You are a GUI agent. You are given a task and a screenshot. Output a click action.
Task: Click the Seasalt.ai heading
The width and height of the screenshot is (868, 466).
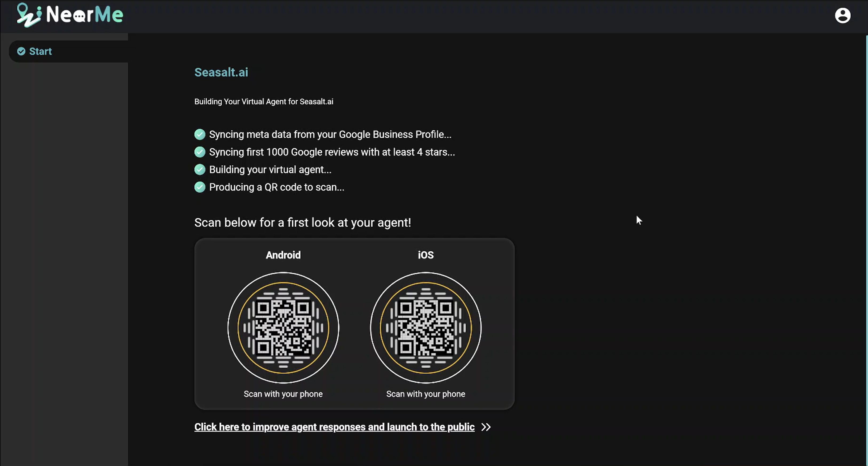tap(221, 72)
